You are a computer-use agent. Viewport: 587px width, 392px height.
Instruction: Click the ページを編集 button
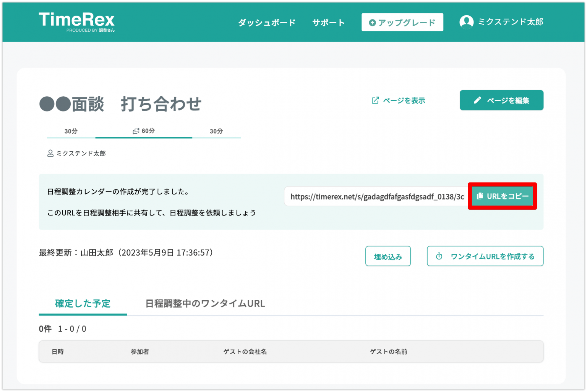(x=501, y=100)
